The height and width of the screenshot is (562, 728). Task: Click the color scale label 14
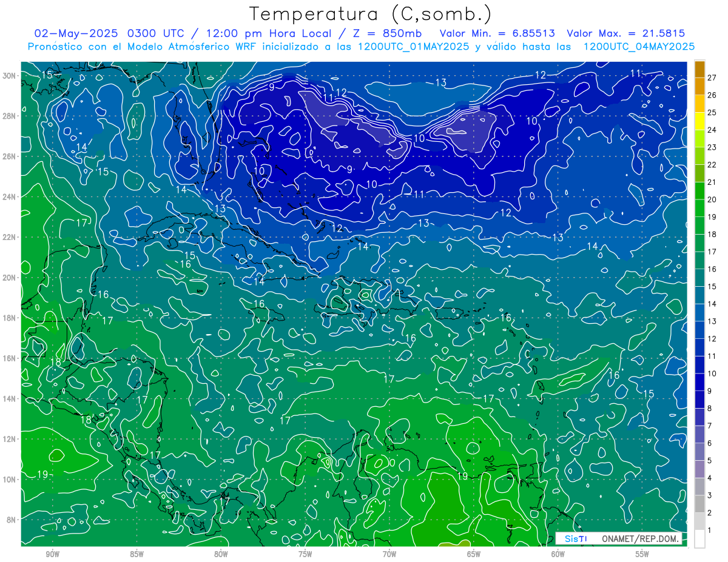(712, 304)
